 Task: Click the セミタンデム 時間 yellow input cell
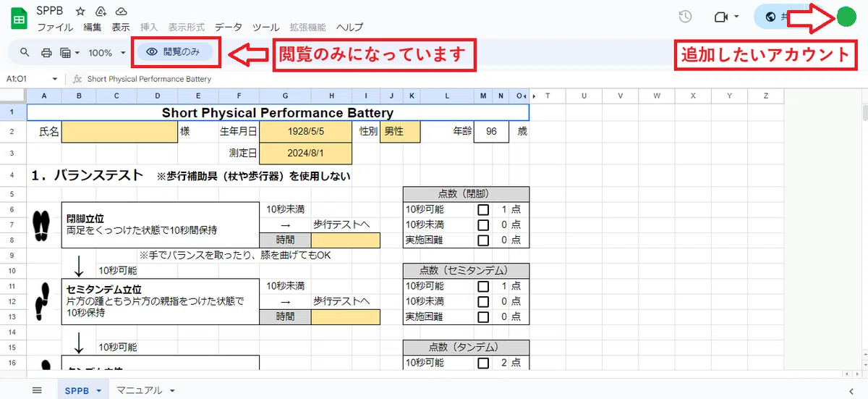tap(346, 316)
